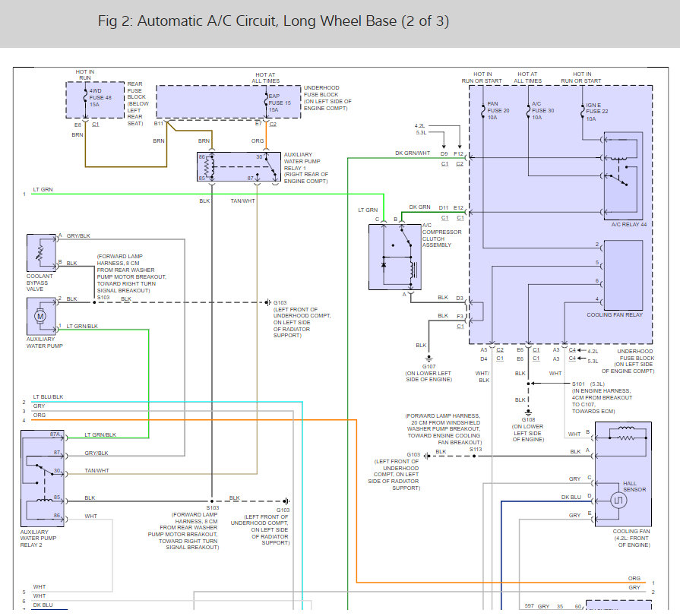Click the EAP fuse 15 fuse symbol

point(266,100)
